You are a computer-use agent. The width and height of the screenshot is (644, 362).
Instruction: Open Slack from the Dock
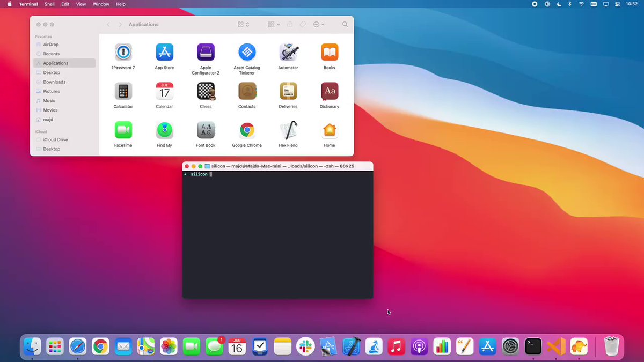305,346
